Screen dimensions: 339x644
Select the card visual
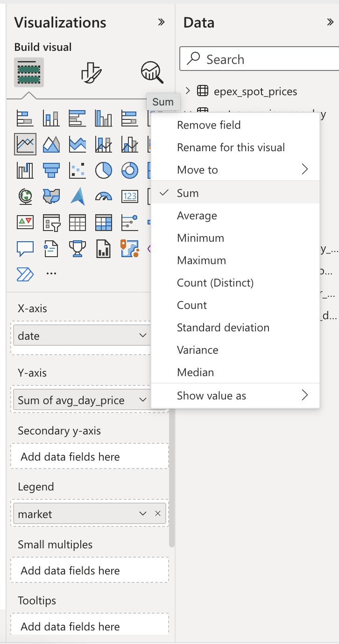[x=130, y=196]
